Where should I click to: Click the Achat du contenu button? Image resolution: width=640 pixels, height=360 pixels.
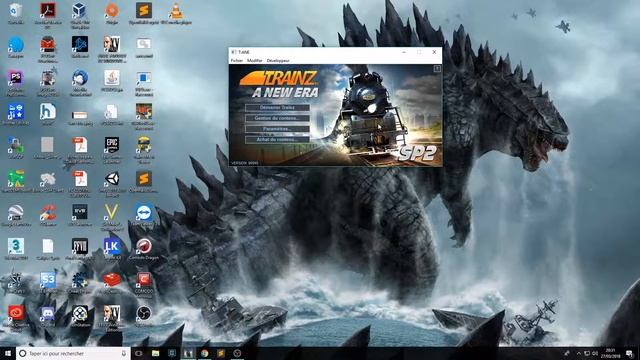[x=277, y=140]
